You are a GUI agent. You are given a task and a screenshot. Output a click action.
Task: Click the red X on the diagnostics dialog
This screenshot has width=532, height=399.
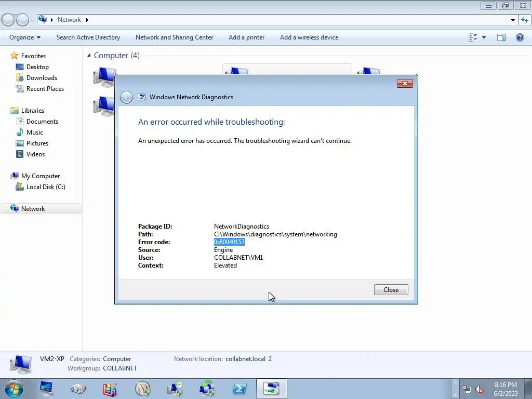point(405,84)
